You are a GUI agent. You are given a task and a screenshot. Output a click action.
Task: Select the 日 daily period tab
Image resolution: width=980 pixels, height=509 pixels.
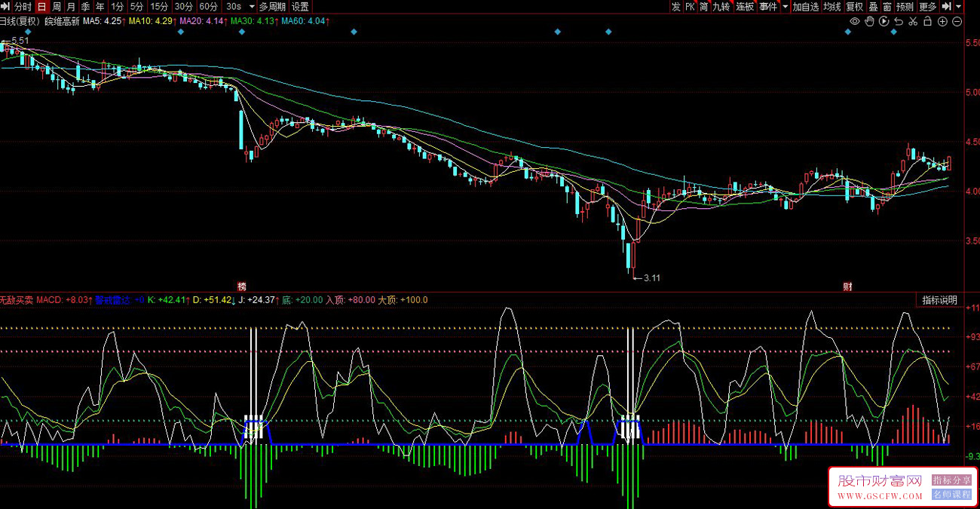pyautogui.click(x=42, y=6)
